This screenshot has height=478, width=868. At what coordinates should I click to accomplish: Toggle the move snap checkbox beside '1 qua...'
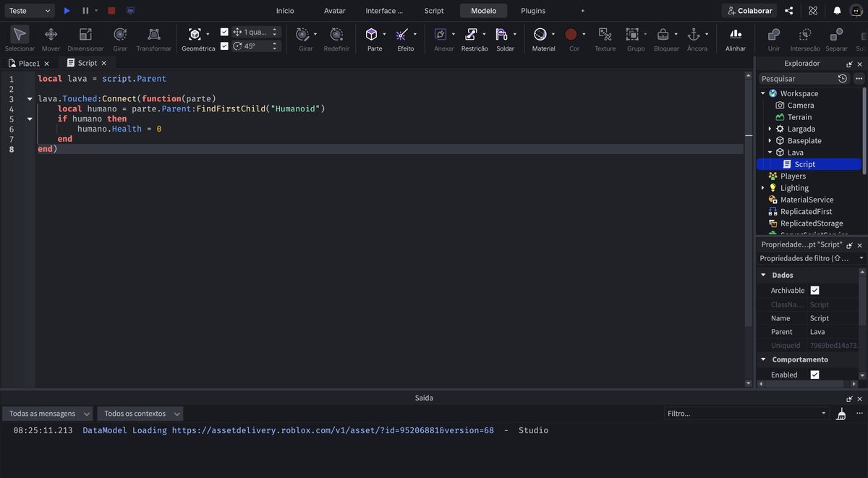click(224, 32)
